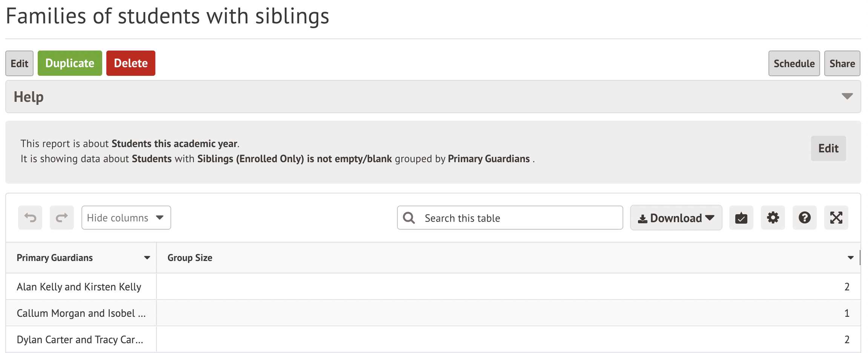Open the Hide columns dropdown

(126, 218)
